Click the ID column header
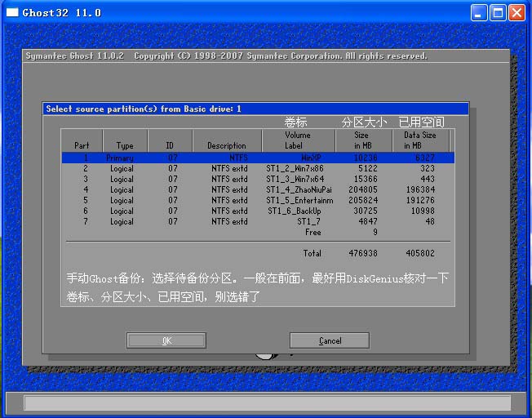Viewport: 532px width, 418px height. pyautogui.click(x=170, y=140)
